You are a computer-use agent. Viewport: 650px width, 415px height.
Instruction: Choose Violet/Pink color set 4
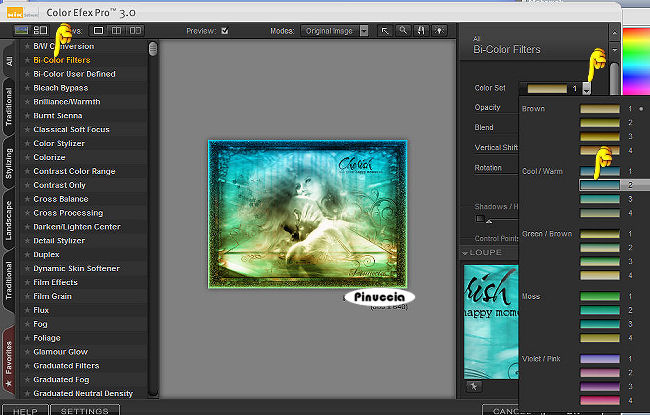(600, 400)
